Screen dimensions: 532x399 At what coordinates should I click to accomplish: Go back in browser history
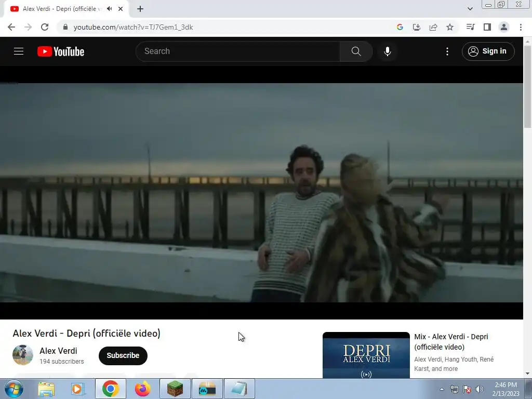[11, 27]
